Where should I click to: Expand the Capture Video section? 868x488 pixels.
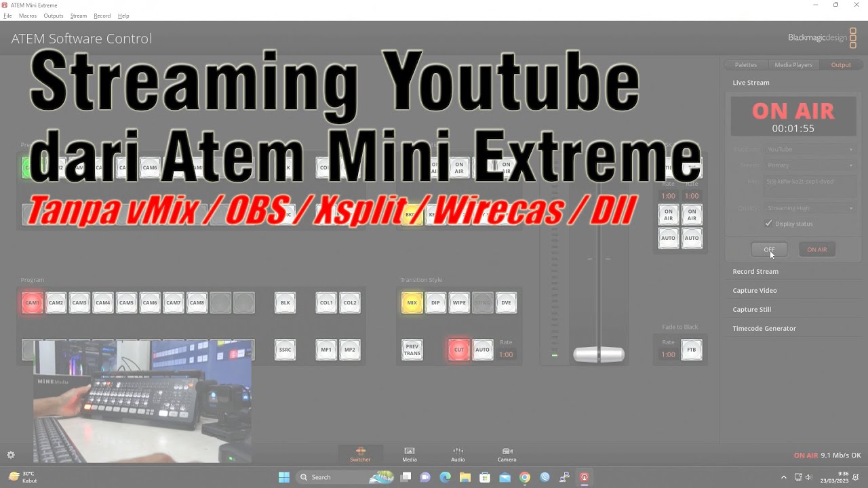coord(755,291)
